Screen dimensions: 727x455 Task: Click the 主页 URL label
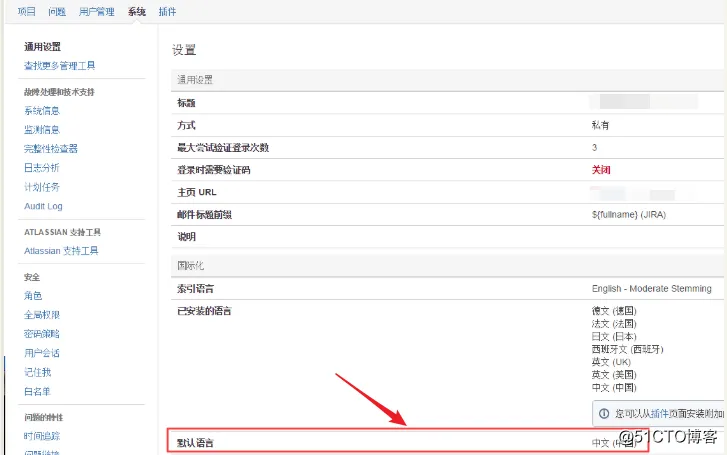(197, 192)
